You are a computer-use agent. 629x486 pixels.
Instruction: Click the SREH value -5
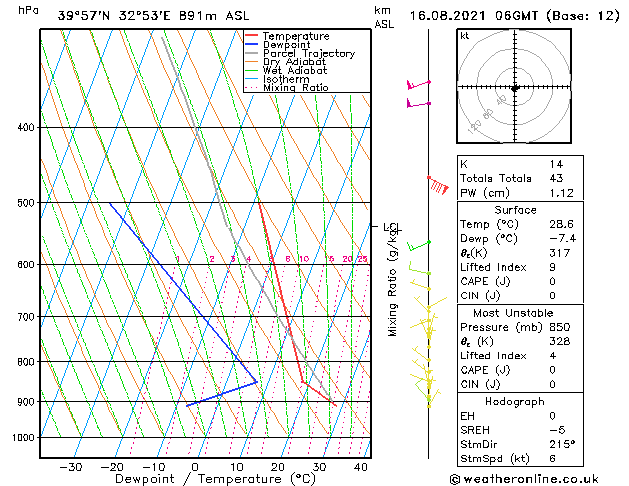pyautogui.click(x=557, y=430)
